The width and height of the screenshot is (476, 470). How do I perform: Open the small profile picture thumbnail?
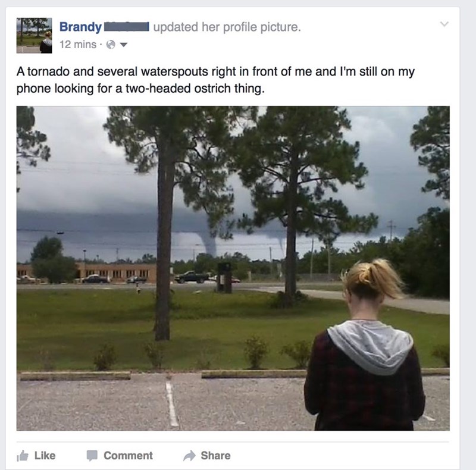34,36
